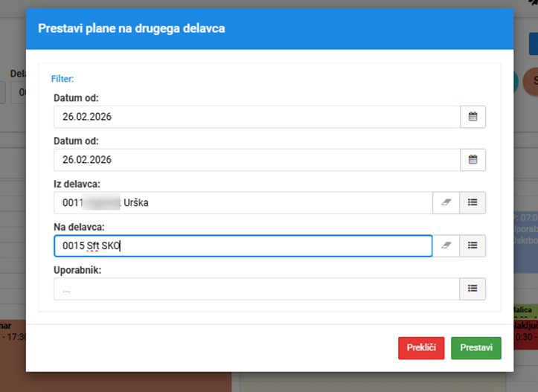This screenshot has width=538, height=392.
Task: Click the empty Uporabnik input field
Action: coord(257,289)
